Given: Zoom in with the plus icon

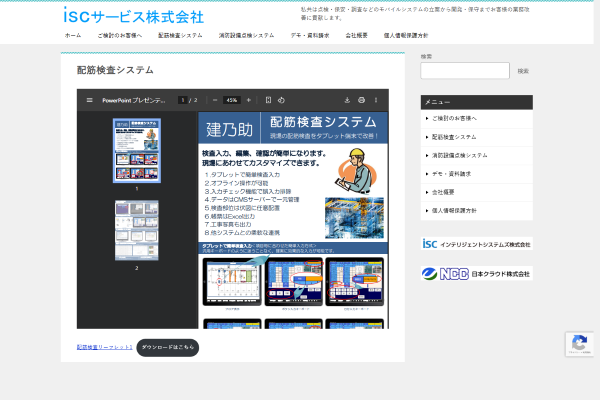Looking at the screenshot, I should (248, 100).
